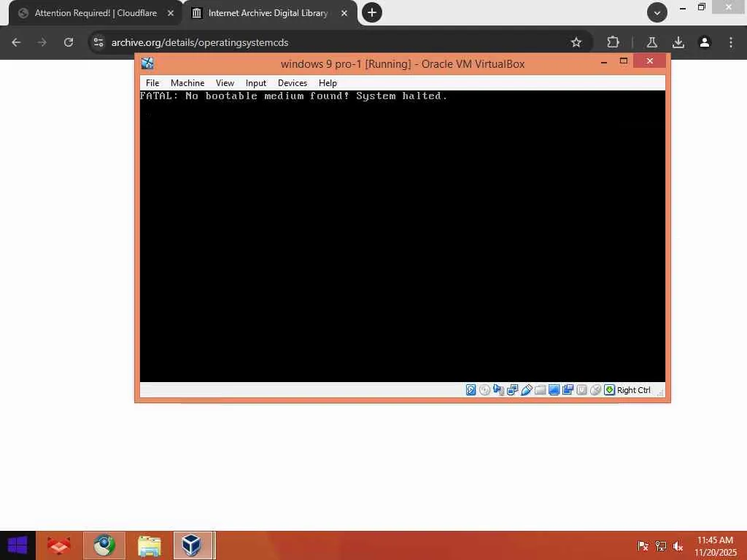Image resolution: width=747 pixels, height=560 pixels.
Task: Minimize the VirtualBox VM window
Action: (x=603, y=61)
